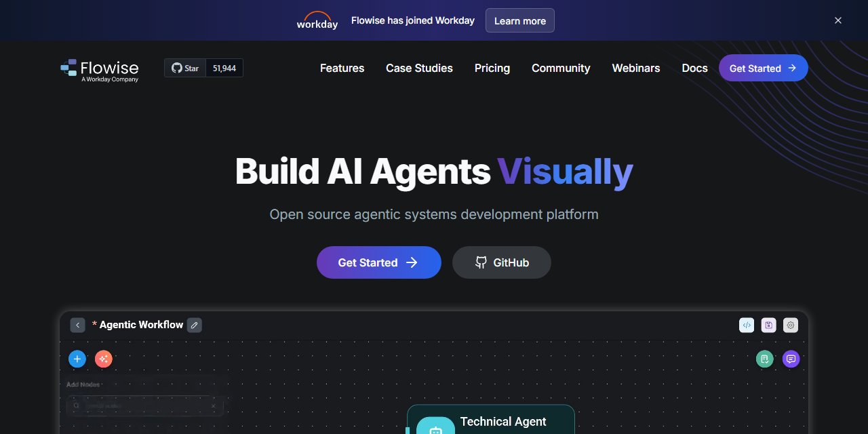Dismiss the announcement banner with X
This screenshot has width=868, height=434.
pyautogui.click(x=838, y=20)
